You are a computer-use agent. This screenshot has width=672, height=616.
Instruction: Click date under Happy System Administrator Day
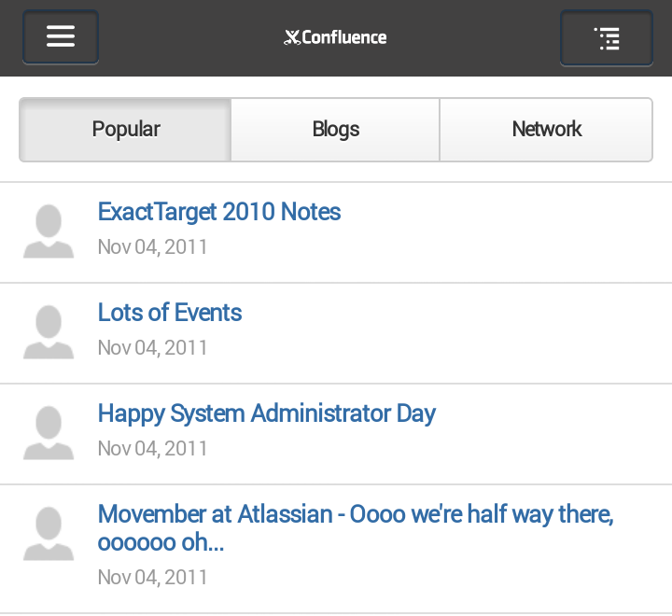(x=152, y=449)
